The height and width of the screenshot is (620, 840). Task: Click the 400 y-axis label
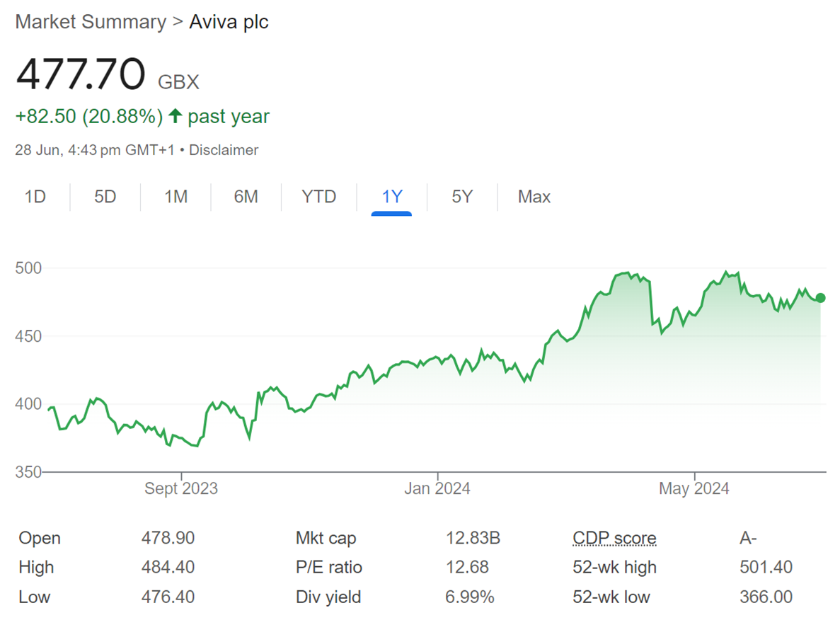[28, 404]
